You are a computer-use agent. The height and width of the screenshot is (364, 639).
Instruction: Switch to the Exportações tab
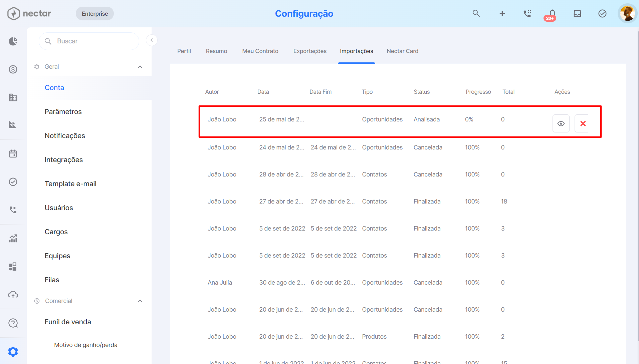pos(310,51)
